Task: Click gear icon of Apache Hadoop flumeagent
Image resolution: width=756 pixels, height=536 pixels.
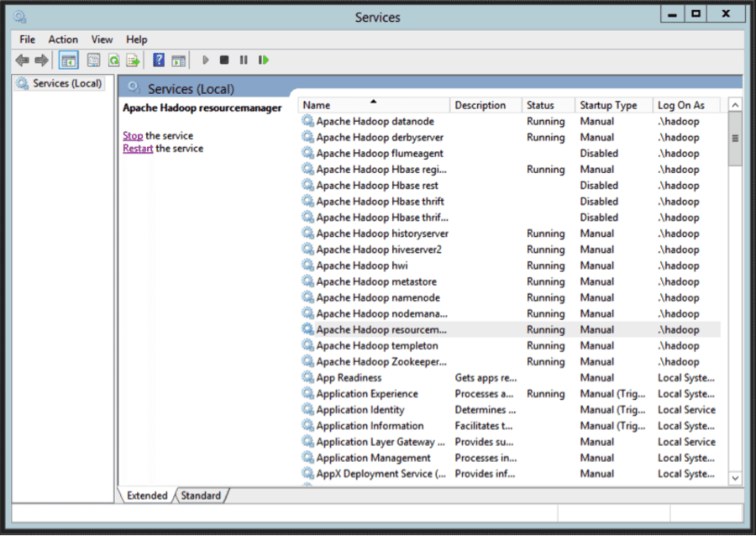Action: point(307,152)
